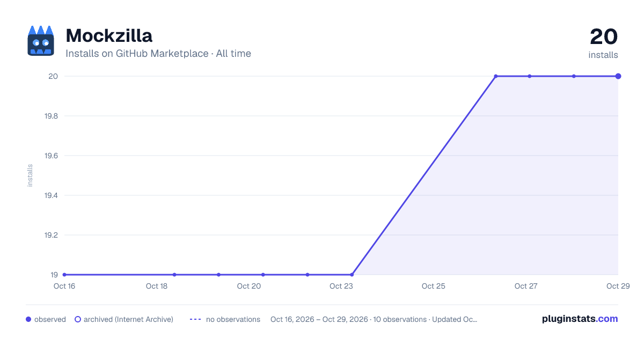
Task: Click the 'Oct 27' x-axis label
Action: pos(526,286)
